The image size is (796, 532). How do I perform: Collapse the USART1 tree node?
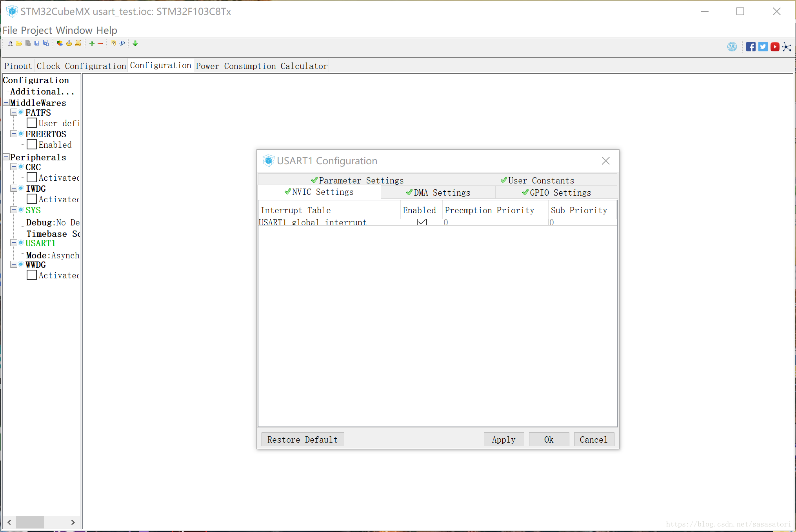tap(14, 243)
